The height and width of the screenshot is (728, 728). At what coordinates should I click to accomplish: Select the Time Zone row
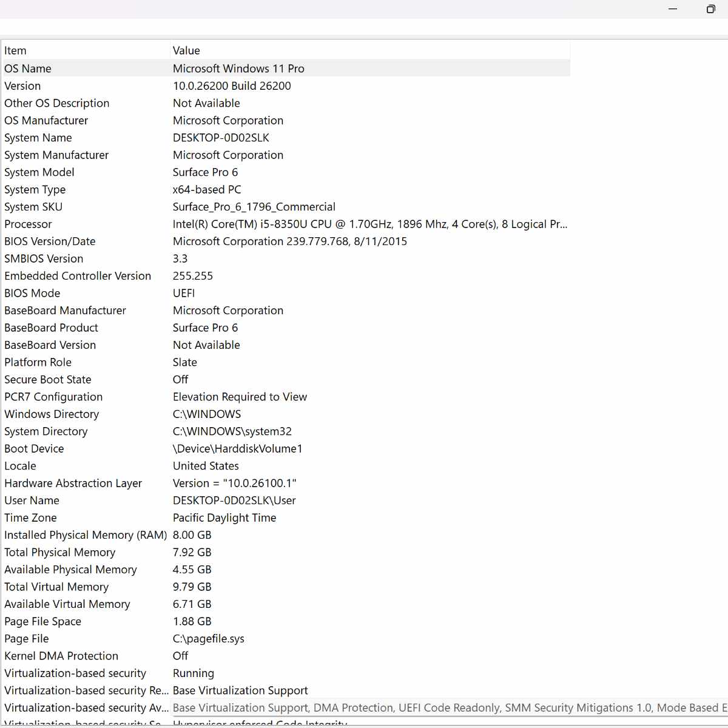click(x=286, y=518)
